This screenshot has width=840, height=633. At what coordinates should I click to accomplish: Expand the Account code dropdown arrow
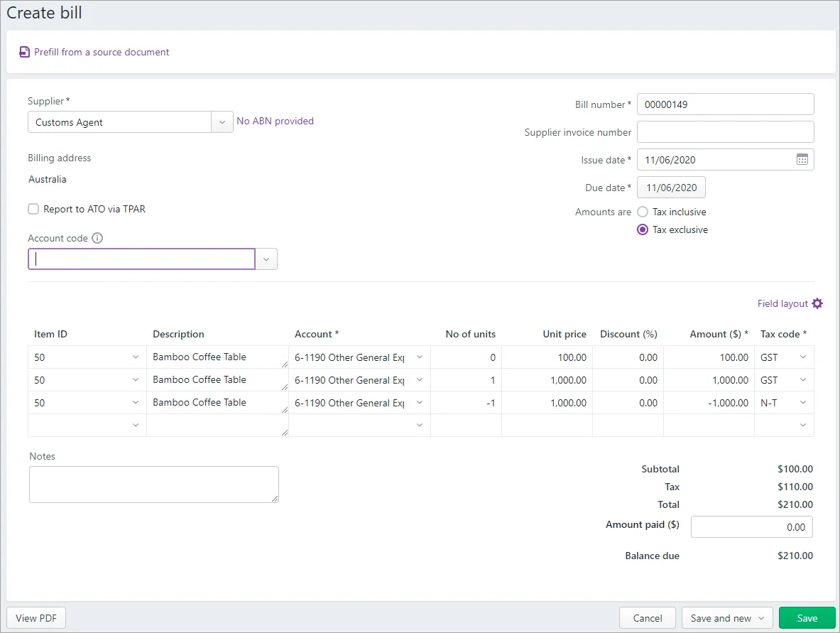click(x=266, y=259)
